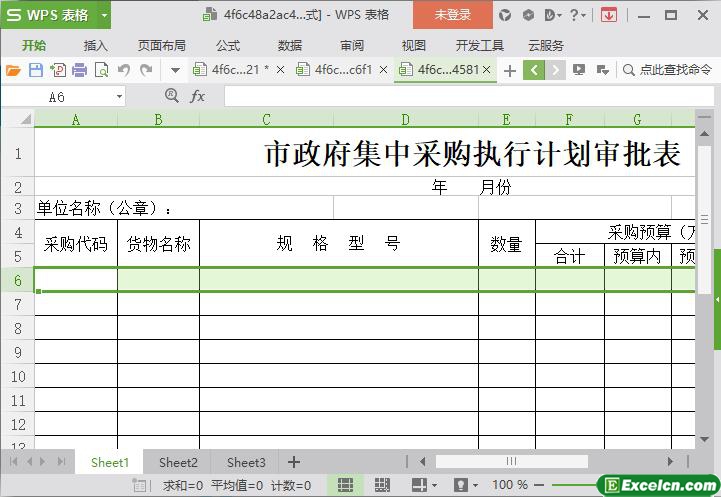This screenshot has width=721, height=497.
Task: Toggle page break preview in the status bar
Action: (x=382, y=485)
